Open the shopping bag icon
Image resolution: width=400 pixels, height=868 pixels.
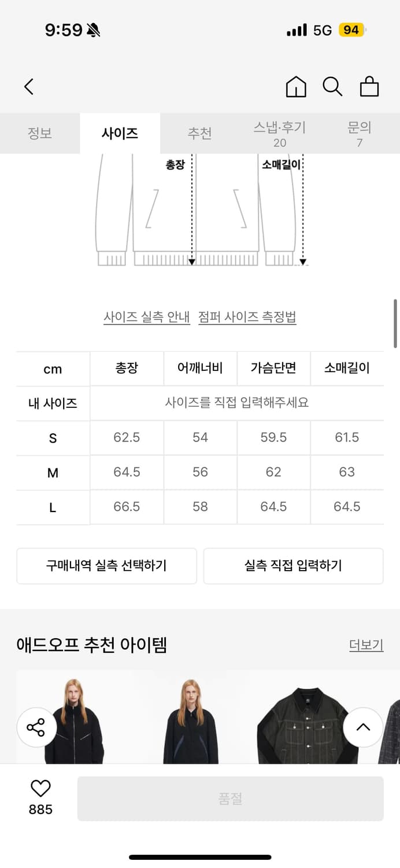coord(369,87)
